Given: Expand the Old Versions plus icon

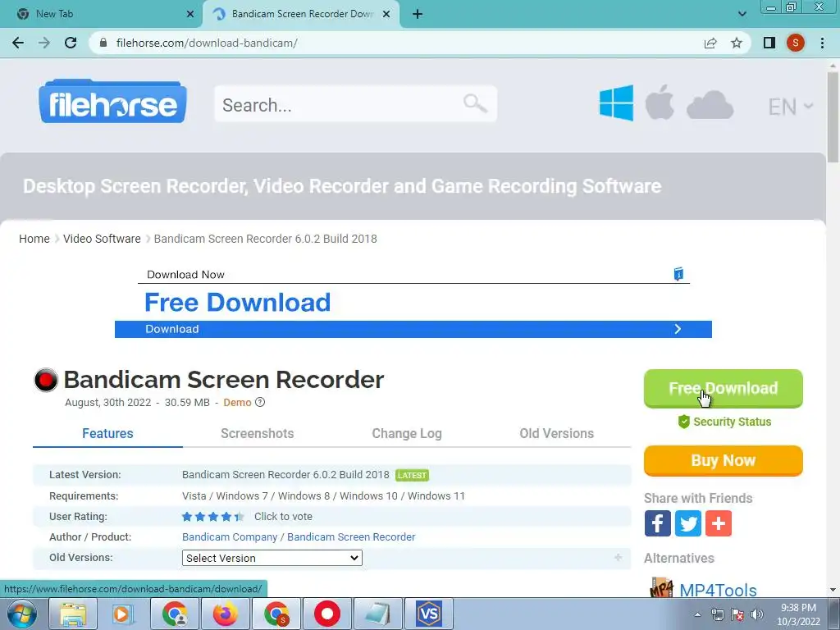Looking at the screenshot, I should click(x=619, y=558).
